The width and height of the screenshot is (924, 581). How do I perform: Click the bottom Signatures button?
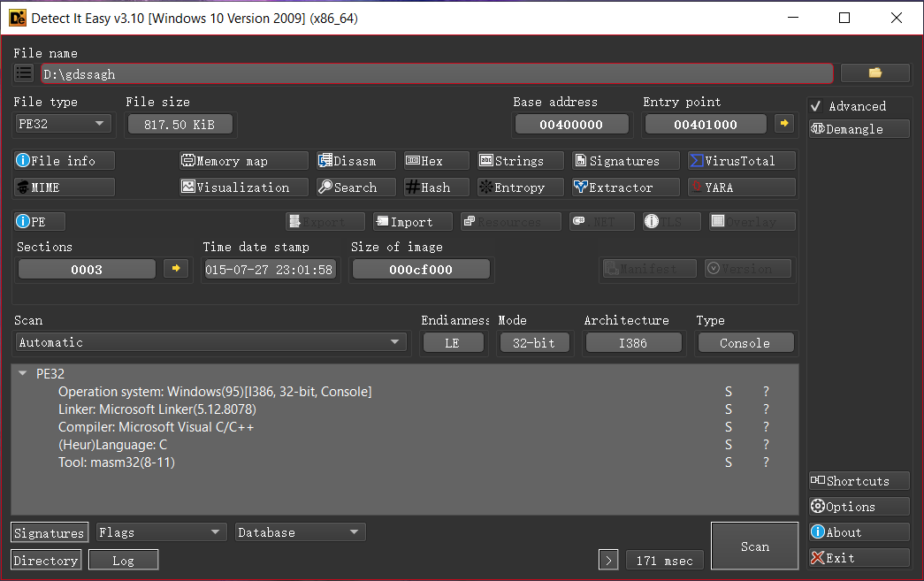50,532
